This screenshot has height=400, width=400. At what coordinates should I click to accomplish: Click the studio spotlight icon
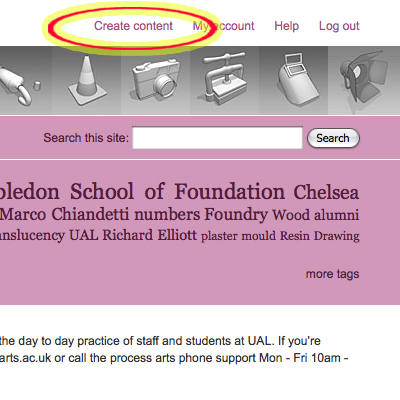point(363,76)
